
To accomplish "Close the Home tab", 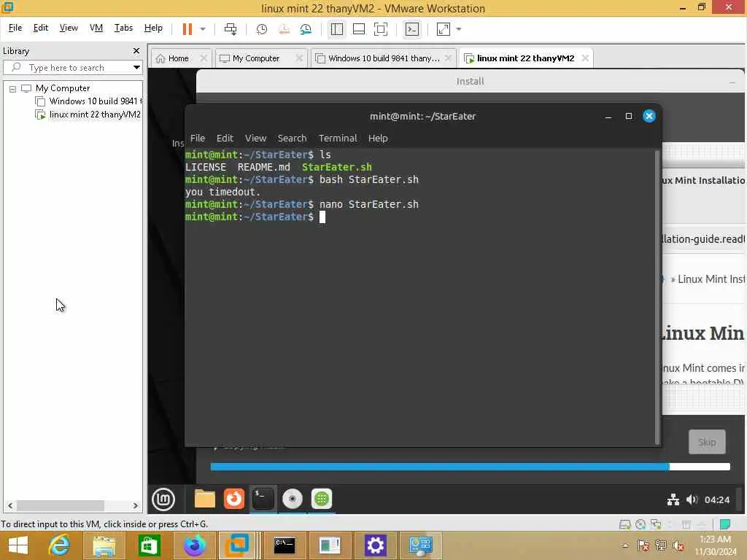I will (x=204, y=58).
